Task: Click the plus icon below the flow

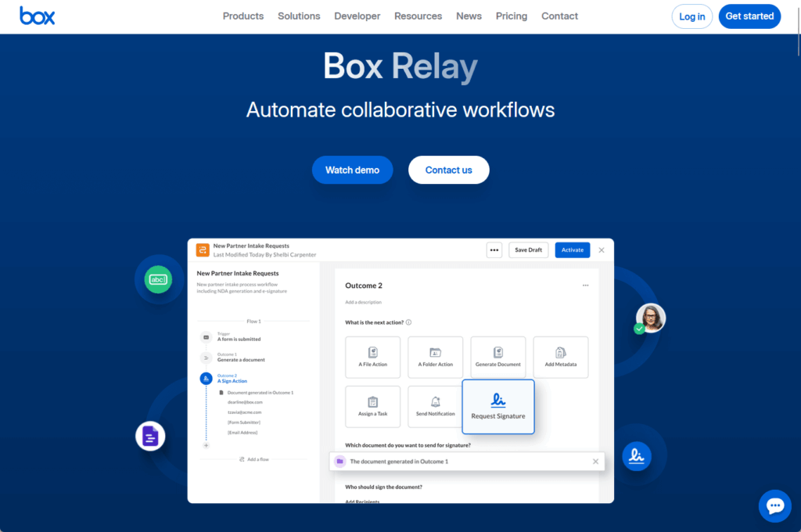Action: coord(207,446)
